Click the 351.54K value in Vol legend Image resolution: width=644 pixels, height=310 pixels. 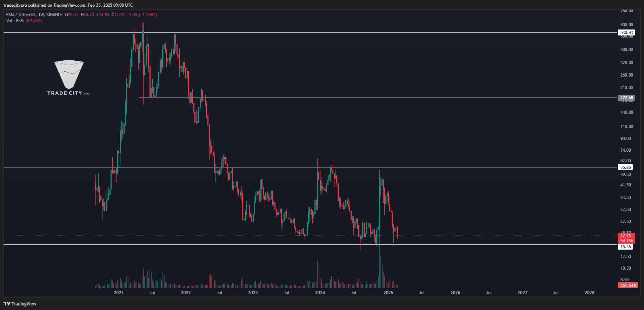(34, 21)
